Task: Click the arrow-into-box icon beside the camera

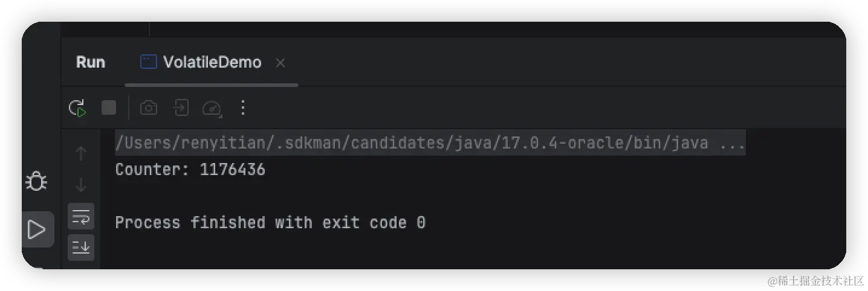Action: click(x=180, y=108)
